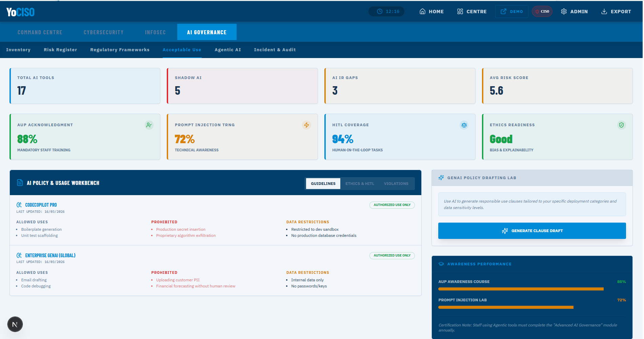Click Generate Clause Draft button
Screen dimensions: 644x339
point(532,231)
